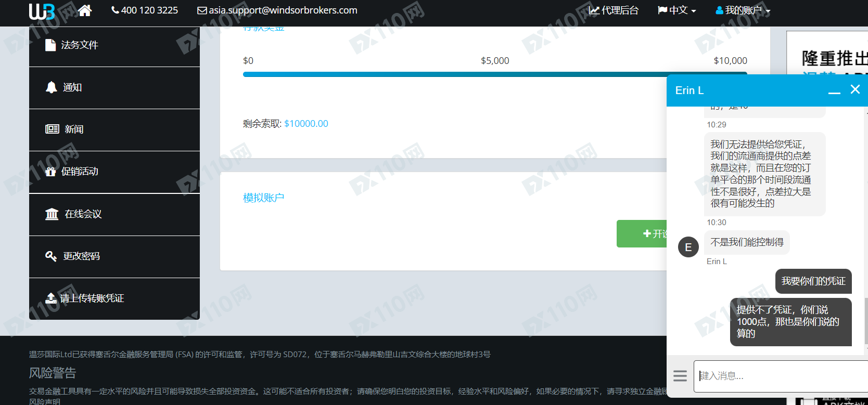The width and height of the screenshot is (868, 405).
Task: Click the green 开设 account button
Action: pos(642,234)
